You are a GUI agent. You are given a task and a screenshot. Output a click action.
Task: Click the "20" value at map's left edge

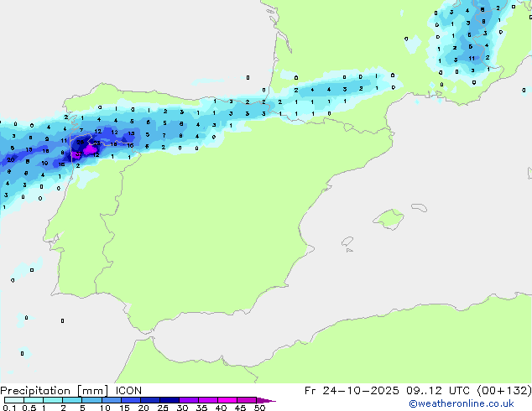coord(11,159)
